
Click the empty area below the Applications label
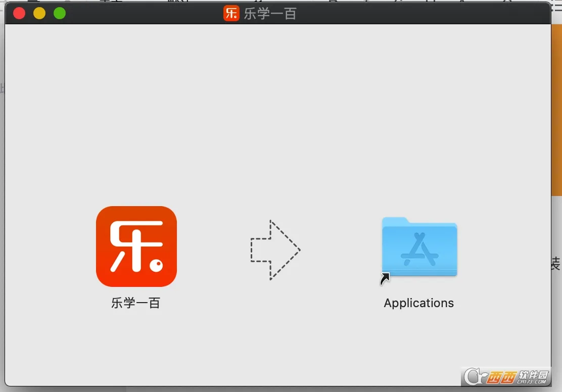point(418,344)
